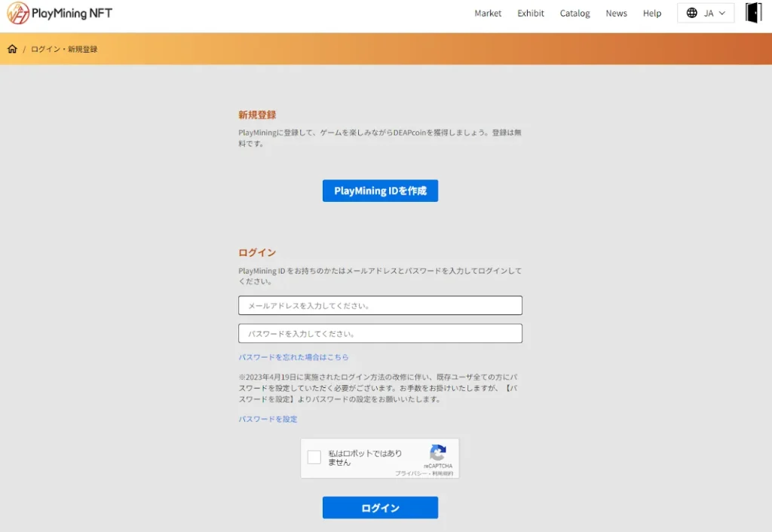Viewport: 772px width, 532px height.
Task: Go home via the breadcrumb house icon
Action: [x=12, y=49]
